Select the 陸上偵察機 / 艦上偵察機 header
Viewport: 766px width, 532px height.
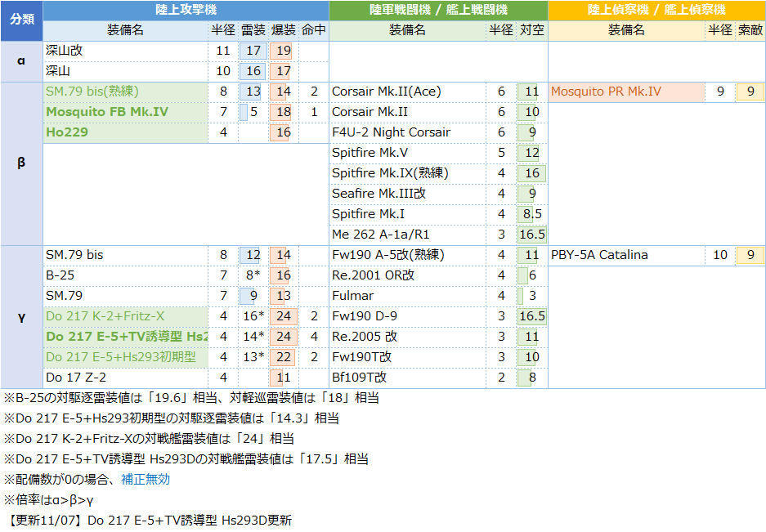coord(656,11)
